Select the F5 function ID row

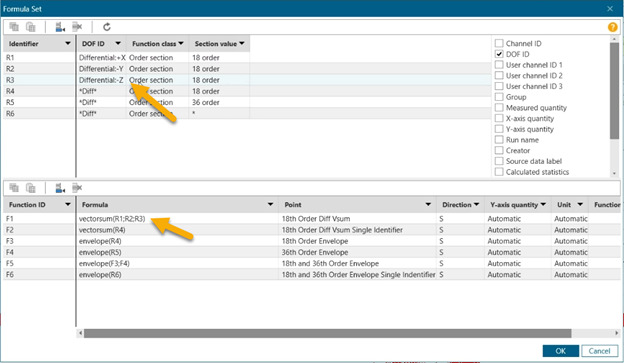tap(39, 263)
